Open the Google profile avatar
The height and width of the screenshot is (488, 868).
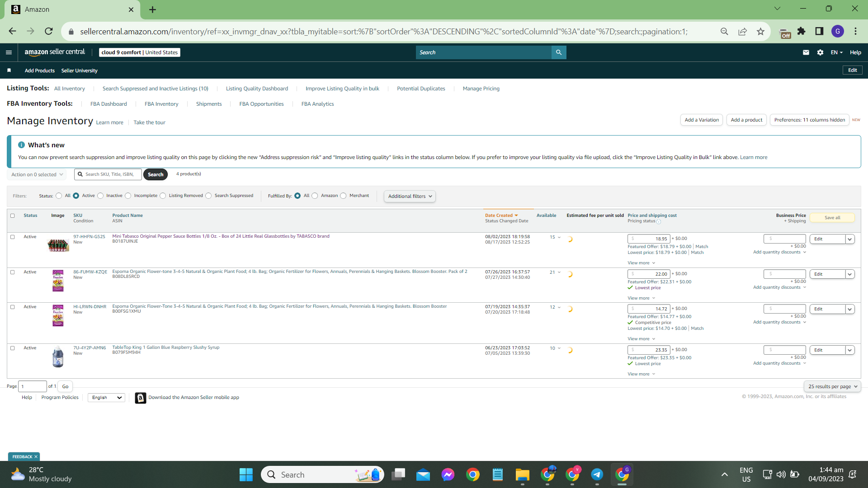pos(838,31)
